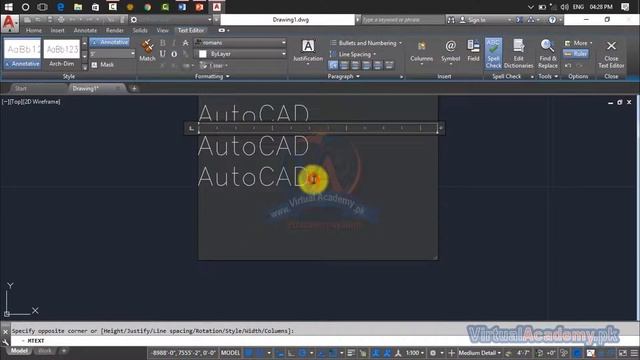640x360 pixels.
Task: Open Microsoft Edge from taskbar
Action: point(60,7)
